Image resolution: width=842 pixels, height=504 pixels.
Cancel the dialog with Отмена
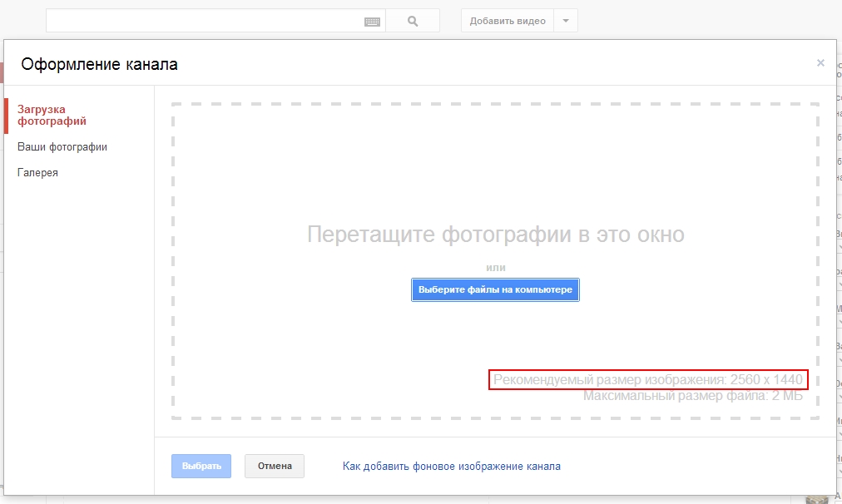[x=275, y=467]
